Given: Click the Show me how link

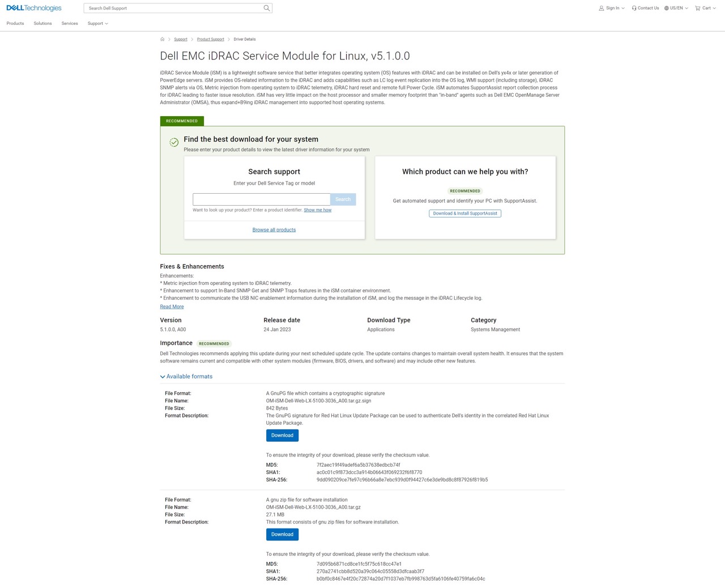Looking at the screenshot, I should pyautogui.click(x=318, y=210).
